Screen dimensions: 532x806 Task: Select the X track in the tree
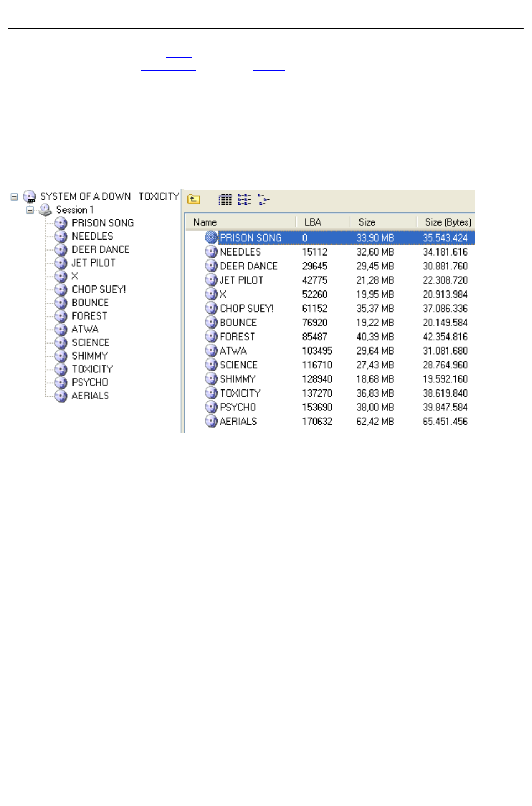point(75,276)
